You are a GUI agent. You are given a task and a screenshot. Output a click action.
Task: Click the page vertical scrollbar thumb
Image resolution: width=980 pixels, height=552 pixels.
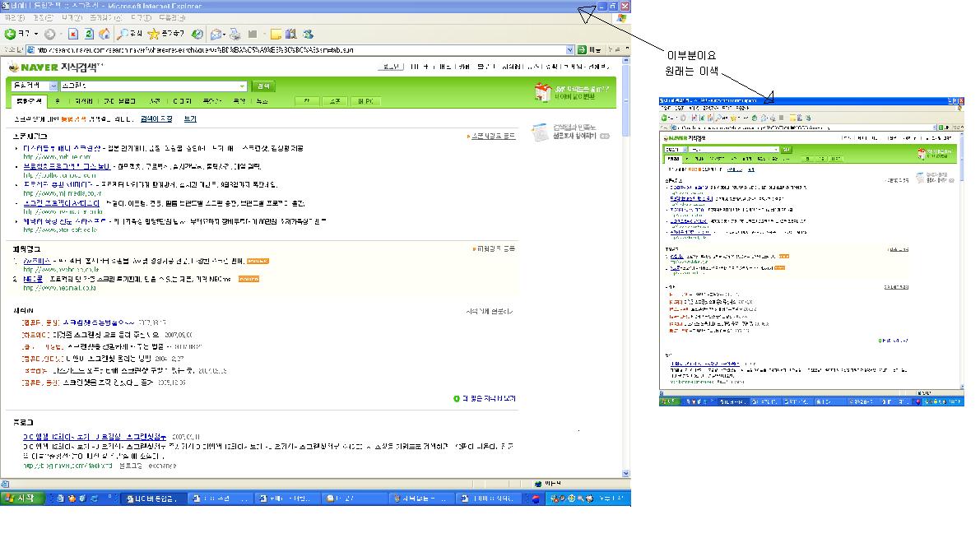(x=625, y=100)
